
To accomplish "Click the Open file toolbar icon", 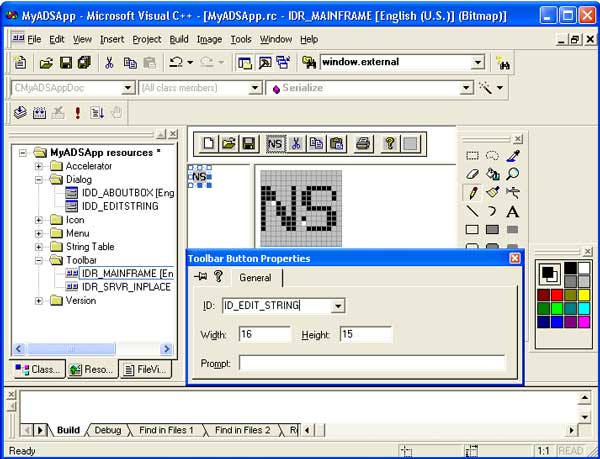I will click(46, 62).
